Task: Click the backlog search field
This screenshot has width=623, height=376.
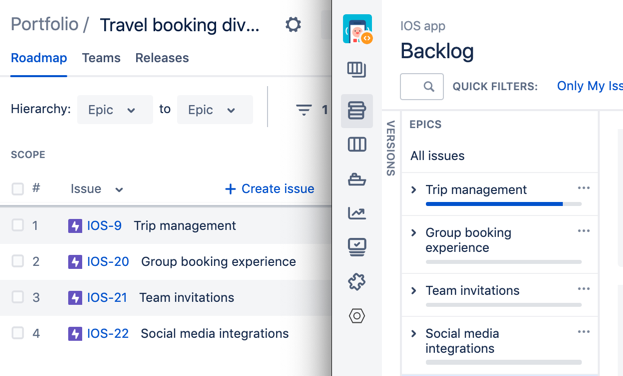Action: tap(422, 86)
